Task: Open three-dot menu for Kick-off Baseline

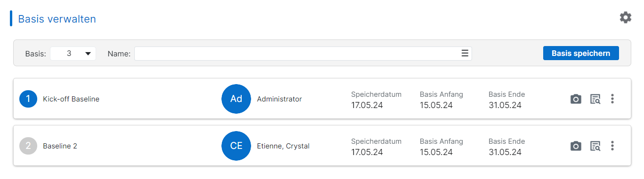Action: point(612,99)
